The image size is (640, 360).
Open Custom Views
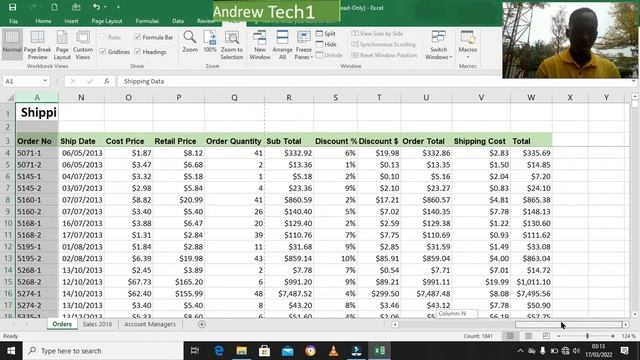pyautogui.click(x=83, y=45)
